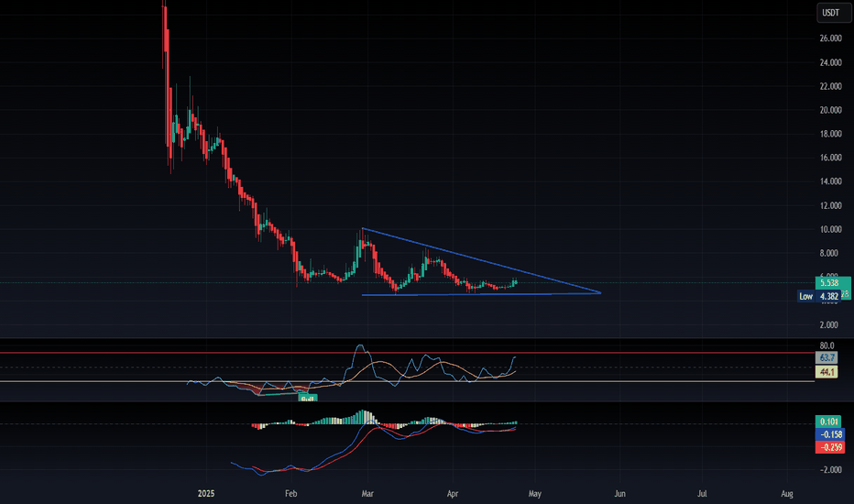854x504 pixels.
Task: Click the Apr time axis label
Action: pos(452,494)
